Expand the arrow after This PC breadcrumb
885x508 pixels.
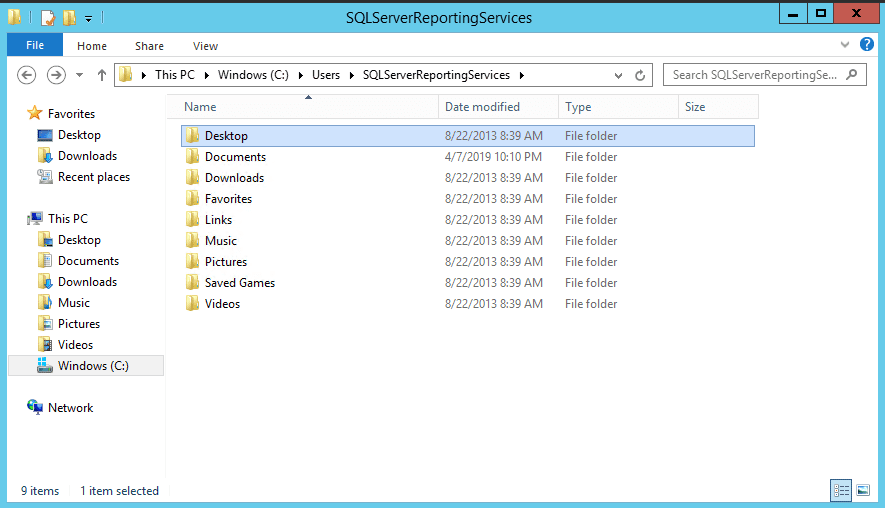coord(207,76)
